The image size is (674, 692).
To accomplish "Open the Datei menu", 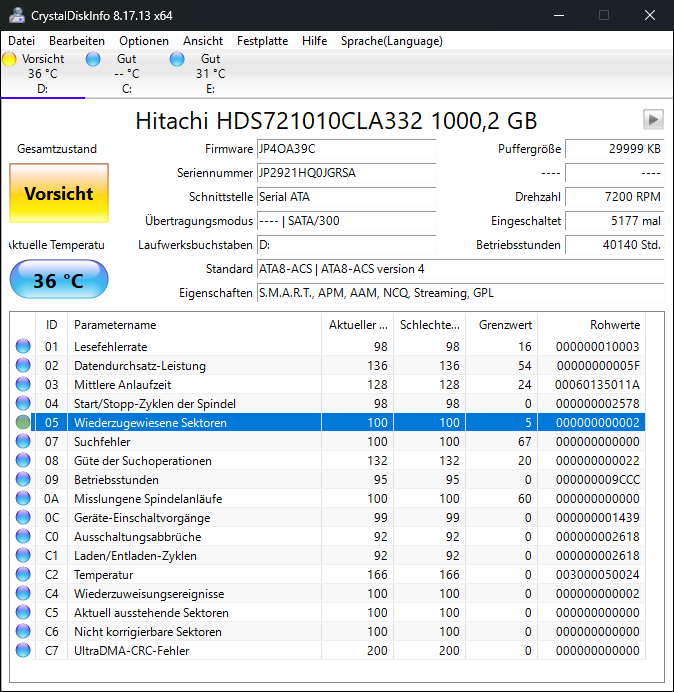I will tap(21, 41).
